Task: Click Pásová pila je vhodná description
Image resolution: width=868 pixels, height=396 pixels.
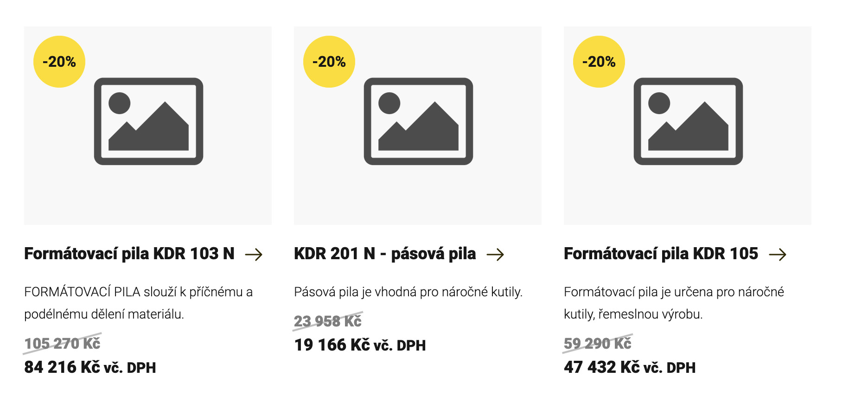Action: [408, 292]
